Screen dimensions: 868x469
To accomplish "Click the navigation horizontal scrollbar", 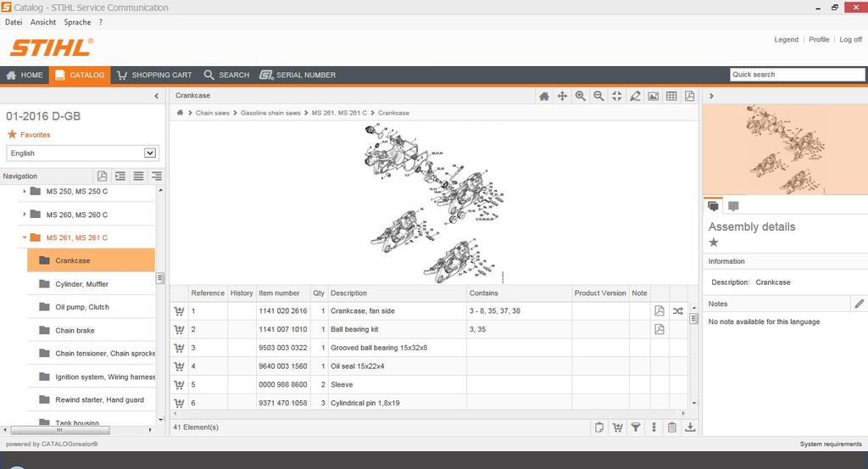I will click(60, 430).
